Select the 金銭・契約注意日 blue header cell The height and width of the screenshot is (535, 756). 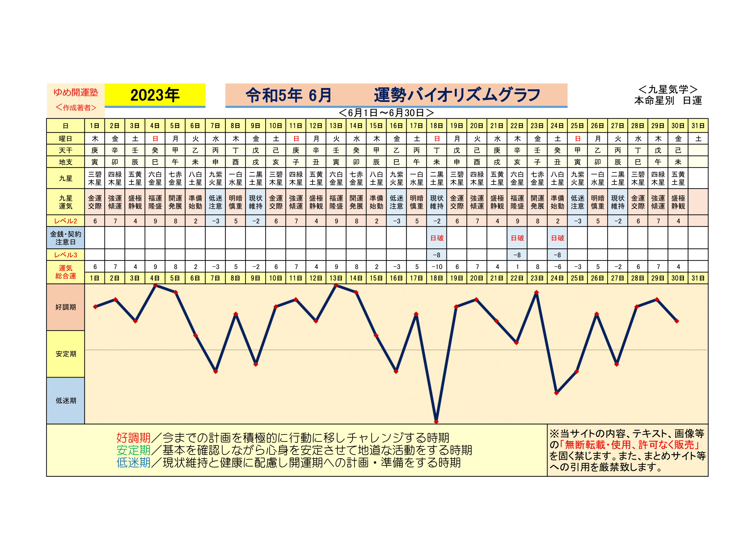coord(66,238)
